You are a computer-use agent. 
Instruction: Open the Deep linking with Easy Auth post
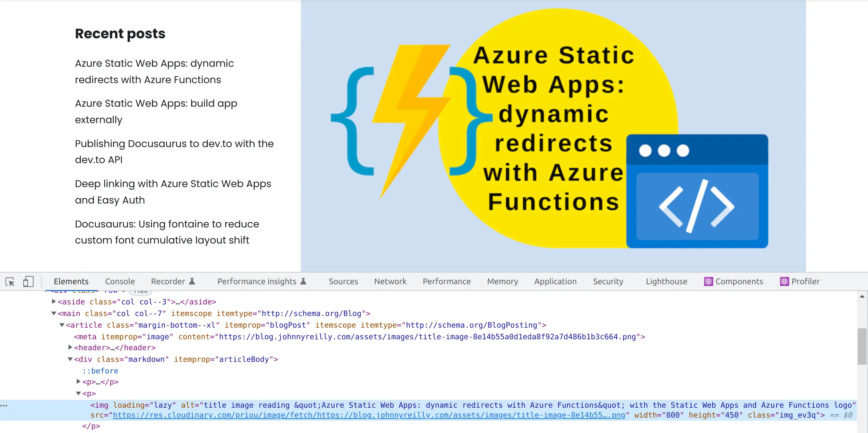coord(173,192)
